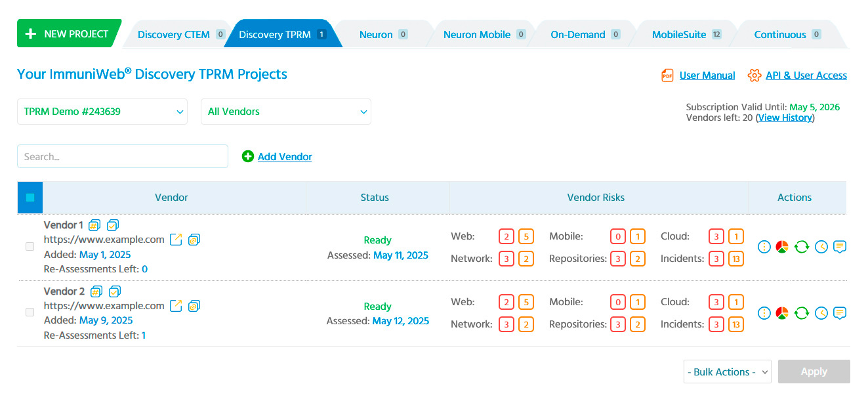Screen dimensions: 868x405
Task: Tick the checkbox for Vendor 2 row
Action: tap(30, 312)
